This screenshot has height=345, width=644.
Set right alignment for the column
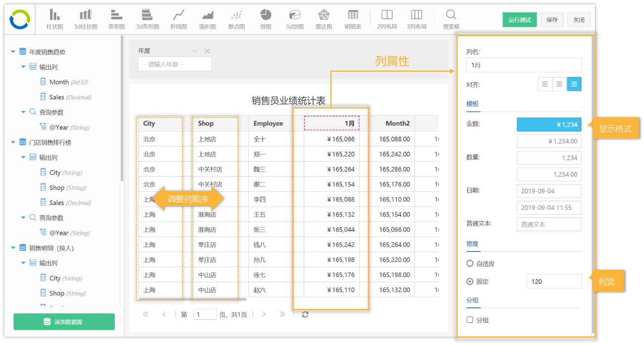point(574,84)
